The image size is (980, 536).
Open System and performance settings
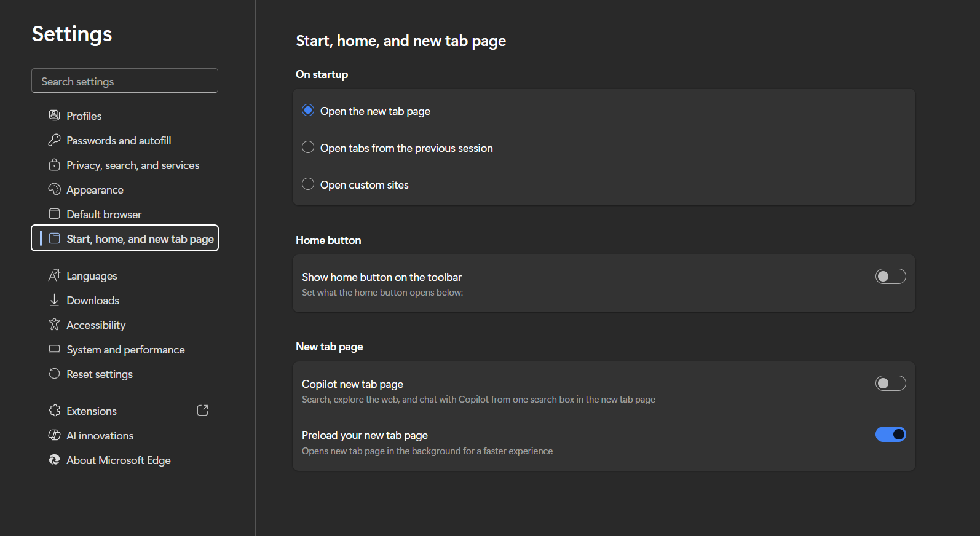coord(125,350)
